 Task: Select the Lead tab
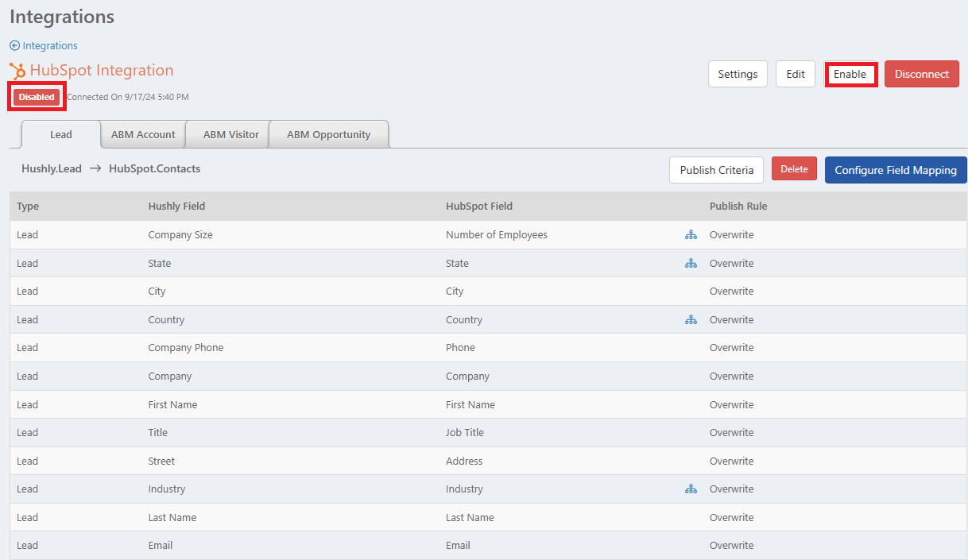(61, 134)
